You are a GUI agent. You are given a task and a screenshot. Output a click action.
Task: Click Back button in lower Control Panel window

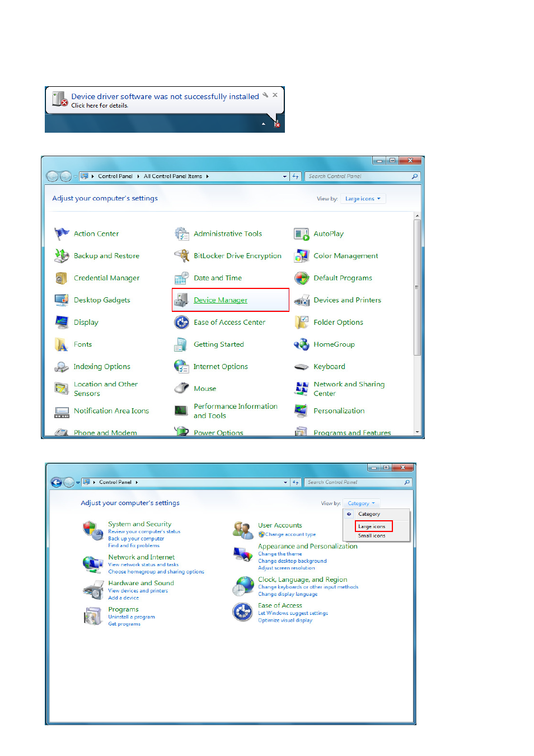pyautogui.click(x=56, y=482)
